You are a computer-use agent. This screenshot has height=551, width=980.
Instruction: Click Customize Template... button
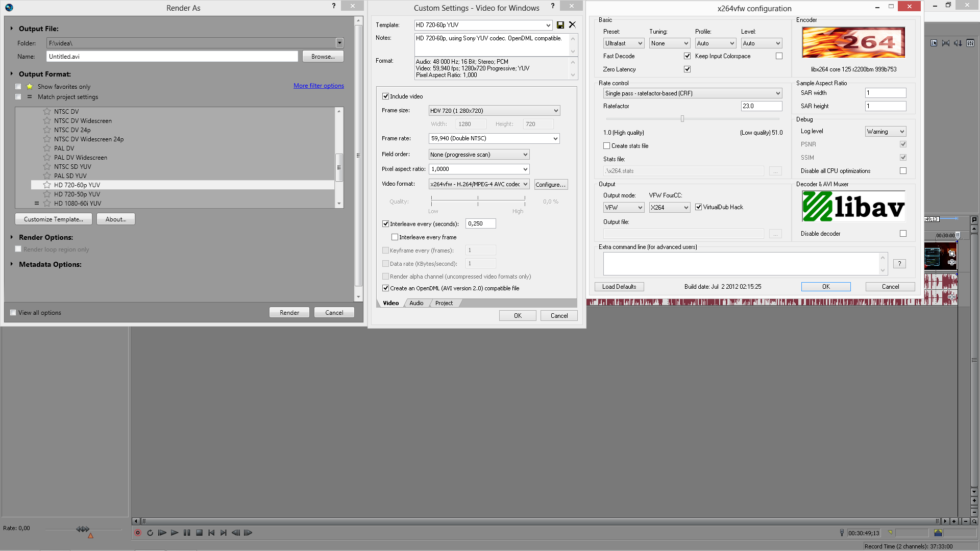pyautogui.click(x=54, y=219)
